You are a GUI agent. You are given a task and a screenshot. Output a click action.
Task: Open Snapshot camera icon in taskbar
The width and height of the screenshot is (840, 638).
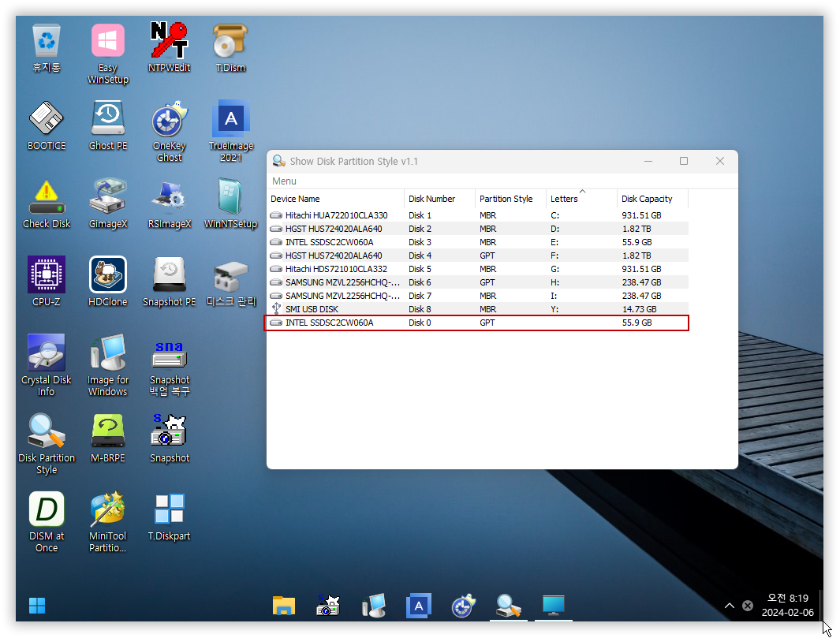pos(328,606)
